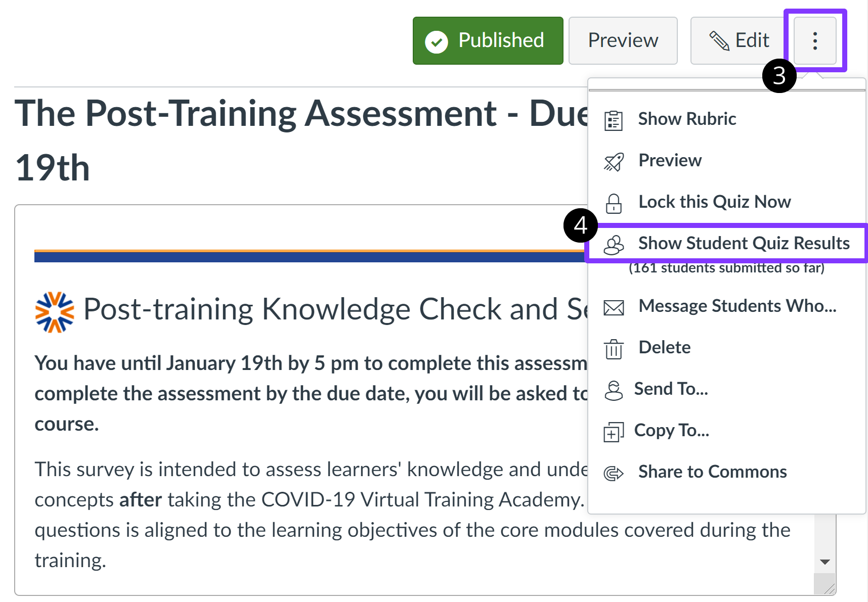Click the padlock icon for Lock this Quiz
This screenshot has height=602, width=868.
[x=614, y=203]
